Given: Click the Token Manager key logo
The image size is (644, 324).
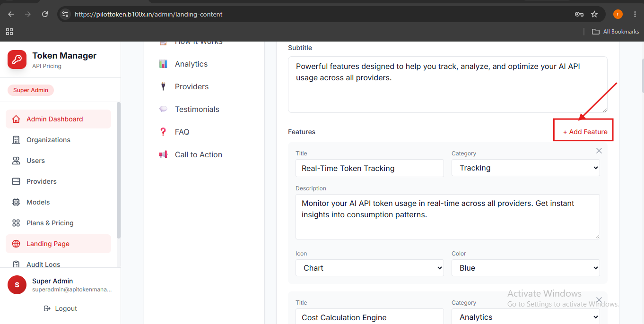Looking at the screenshot, I should tap(17, 60).
